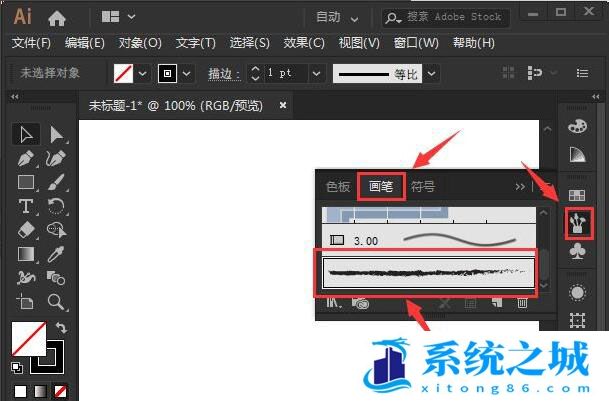Open the 编辑(E) menu

coord(85,43)
